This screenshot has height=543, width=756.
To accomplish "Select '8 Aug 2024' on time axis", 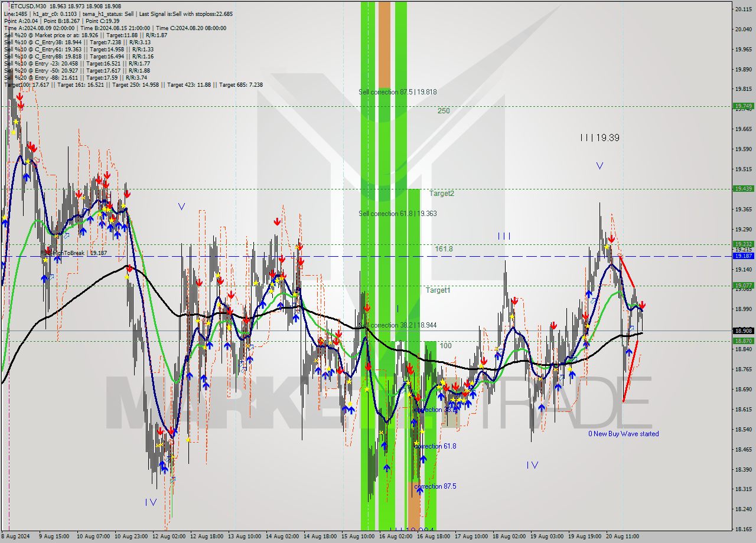I will point(16,537).
